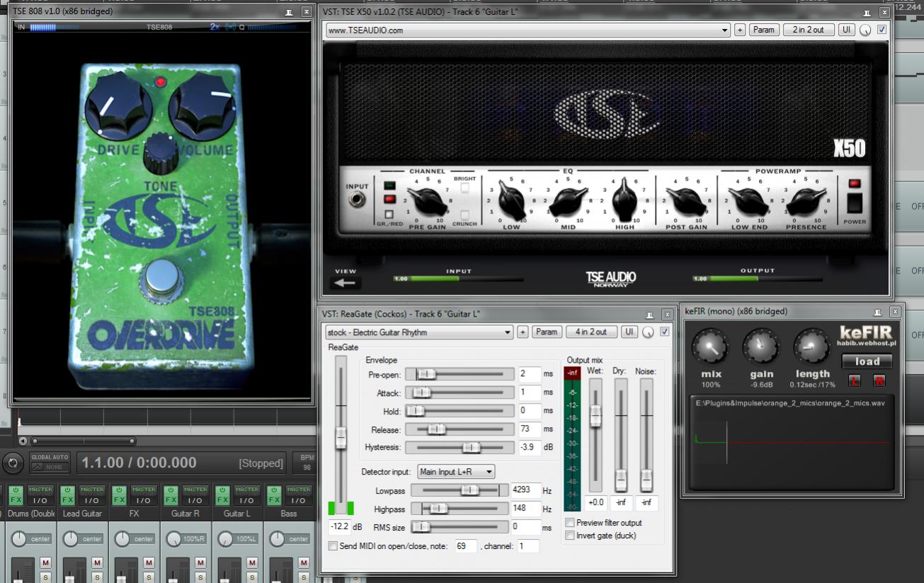
Task: Click the wet/dry mix knob in the X50 header
Action: click(x=866, y=30)
